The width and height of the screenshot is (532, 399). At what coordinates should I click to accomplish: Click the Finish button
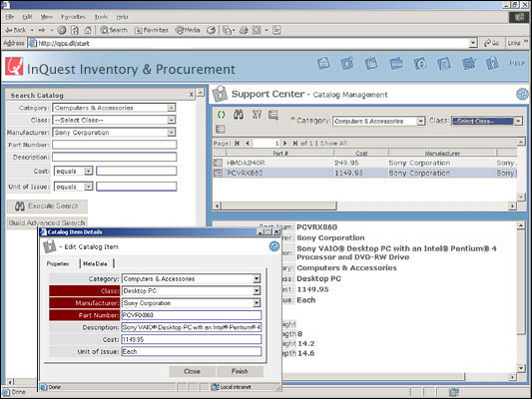point(240,371)
